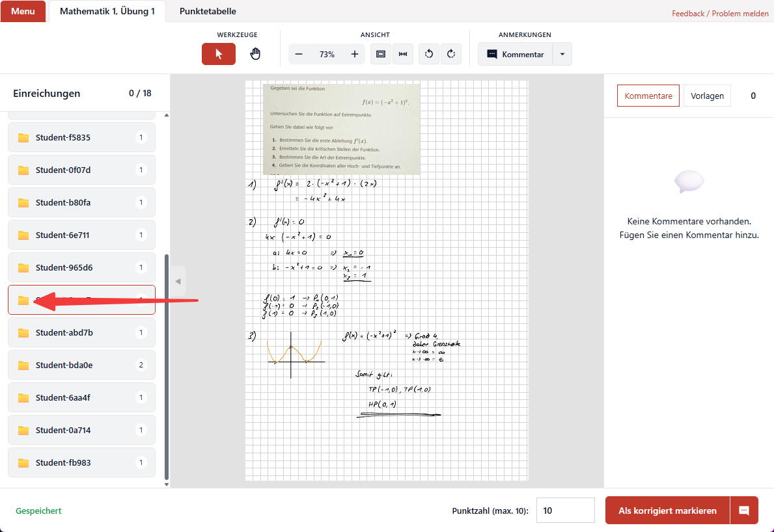The height and width of the screenshot is (532, 774).
Task: Open submission Student-0a714
Action: point(81,431)
